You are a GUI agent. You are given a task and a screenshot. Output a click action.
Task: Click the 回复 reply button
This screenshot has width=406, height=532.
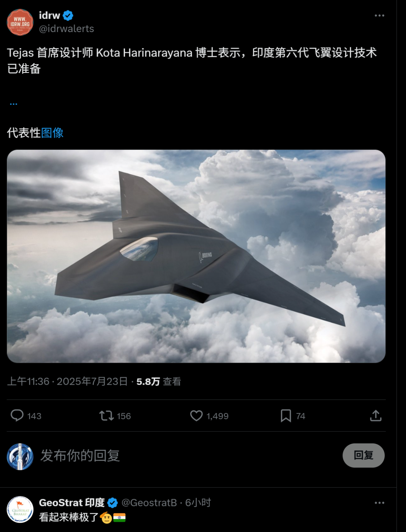click(x=363, y=455)
